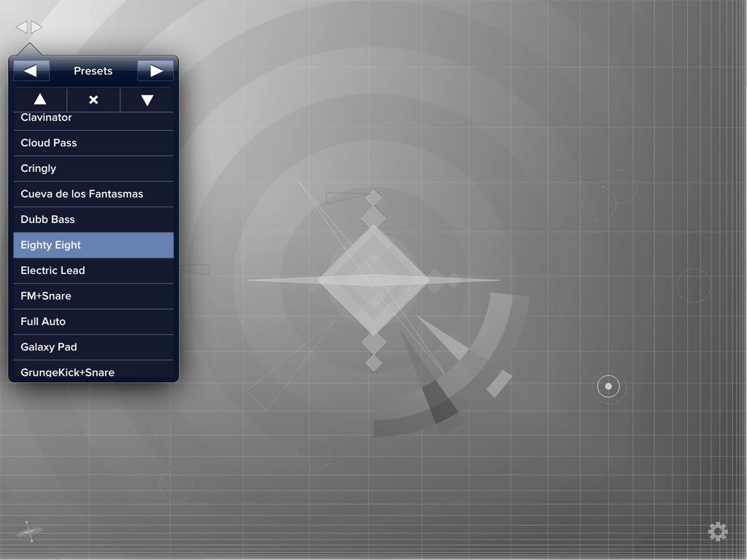Screen dimensions: 747x560
Task: Go back with the Presets panel left arrow
Action: pos(31,71)
